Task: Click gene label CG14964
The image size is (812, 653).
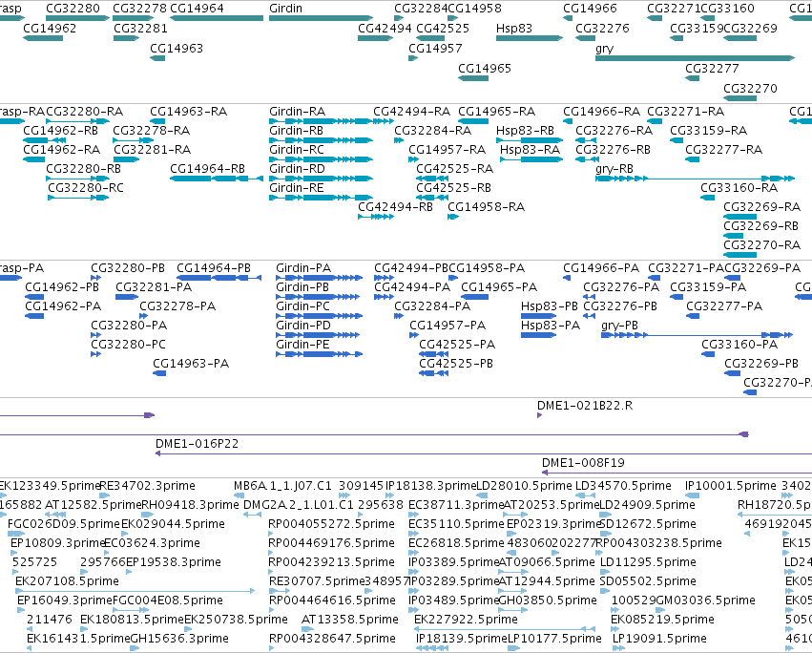Action: [x=197, y=9]
